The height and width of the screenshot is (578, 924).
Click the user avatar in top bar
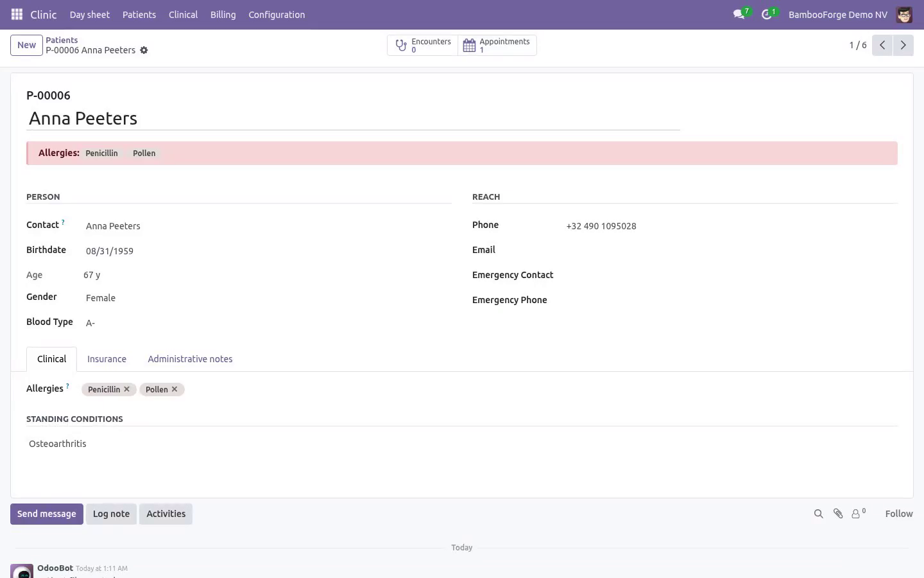[x=904, y=14]
